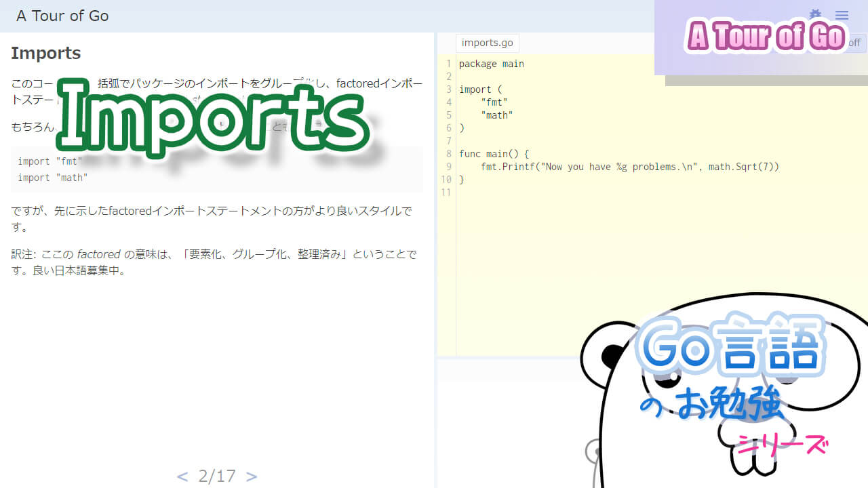This screenshot has width=868, height=488.
Task: Click the package main line in editor
Action: click(492, 64)
